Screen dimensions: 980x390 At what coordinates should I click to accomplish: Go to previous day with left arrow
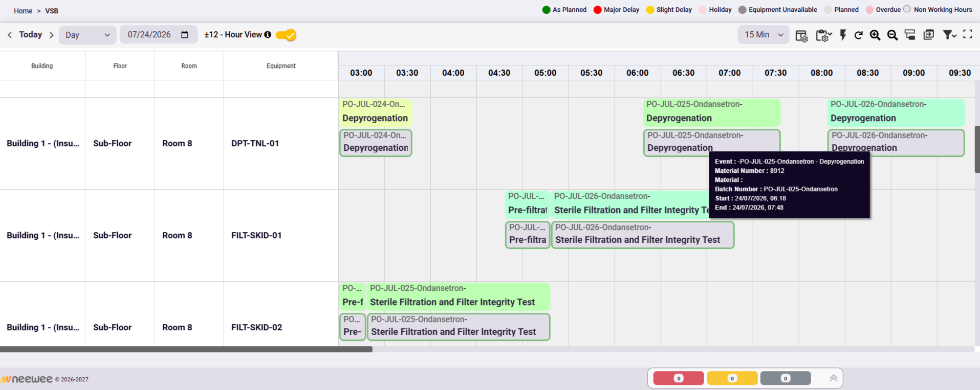point(9,35)
